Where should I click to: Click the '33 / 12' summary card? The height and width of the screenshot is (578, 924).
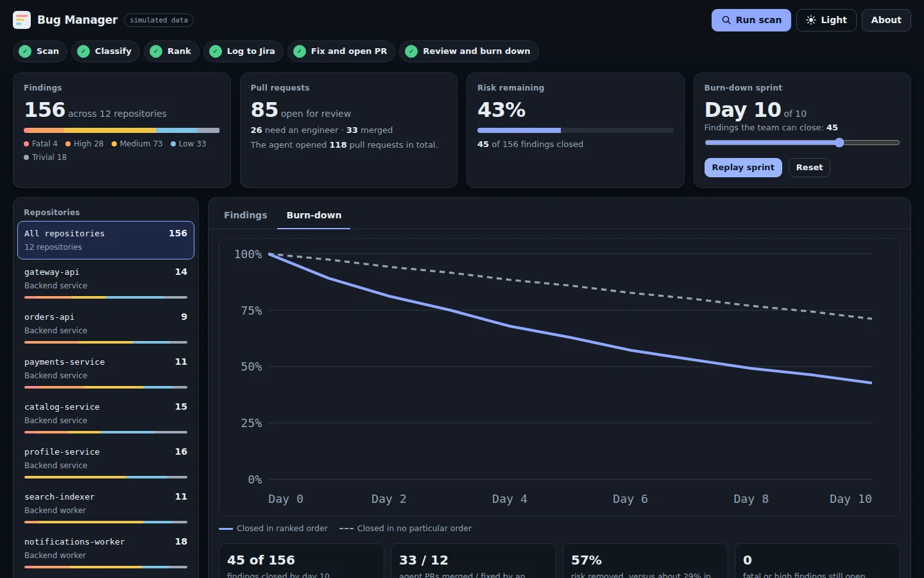coord(474,561)
